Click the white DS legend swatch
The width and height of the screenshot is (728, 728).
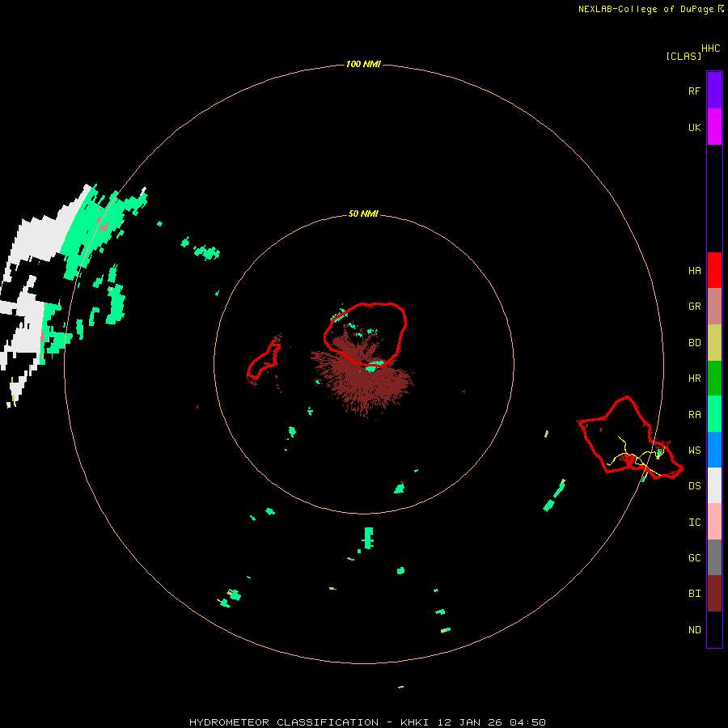click(x=714, y=485)
